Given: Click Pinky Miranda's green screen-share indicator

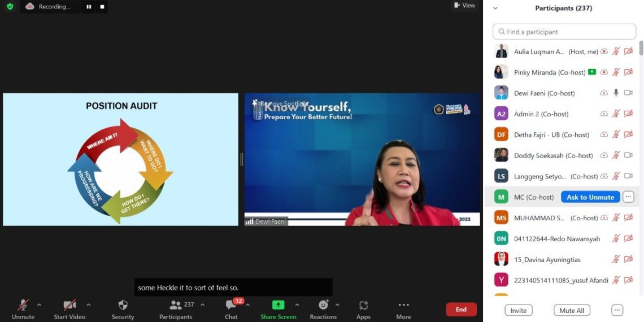Looking at the screenshot, I should (592, 72).
